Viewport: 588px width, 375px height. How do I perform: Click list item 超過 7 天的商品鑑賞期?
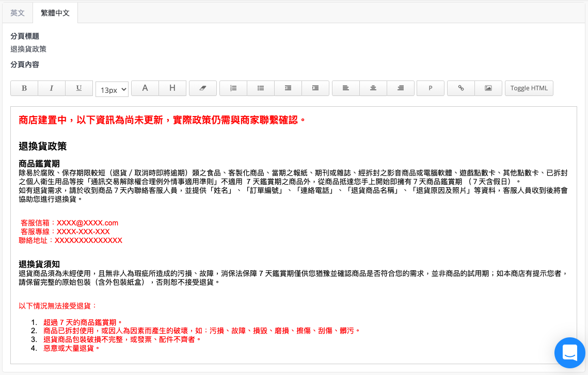click(x=83, y=322)
